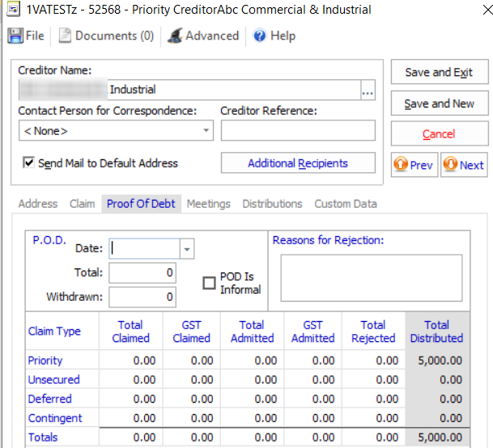Toggle Send Mail to Default Address

(x=29, y=163)
